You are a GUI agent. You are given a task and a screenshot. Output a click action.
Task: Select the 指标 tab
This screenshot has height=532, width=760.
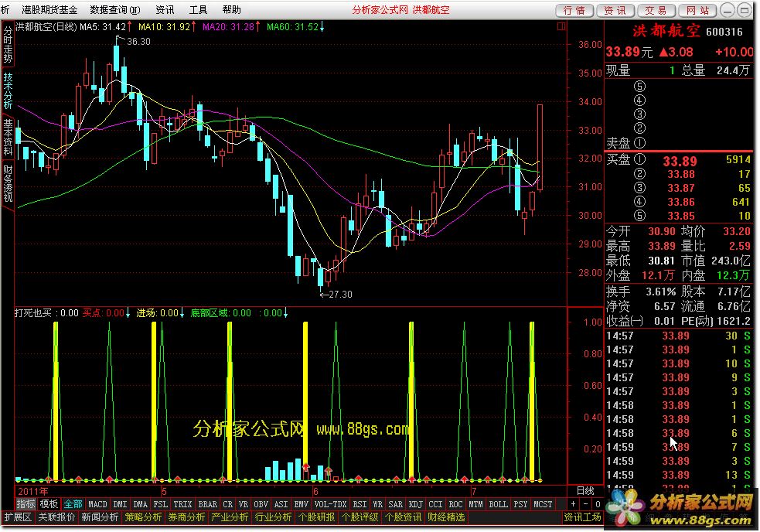click(26, 504)
